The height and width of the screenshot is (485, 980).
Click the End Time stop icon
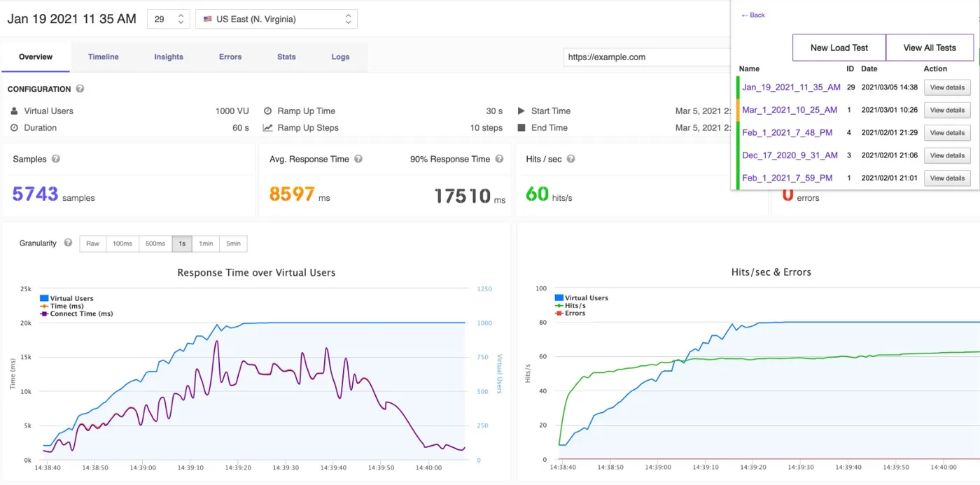coord(521,128)
